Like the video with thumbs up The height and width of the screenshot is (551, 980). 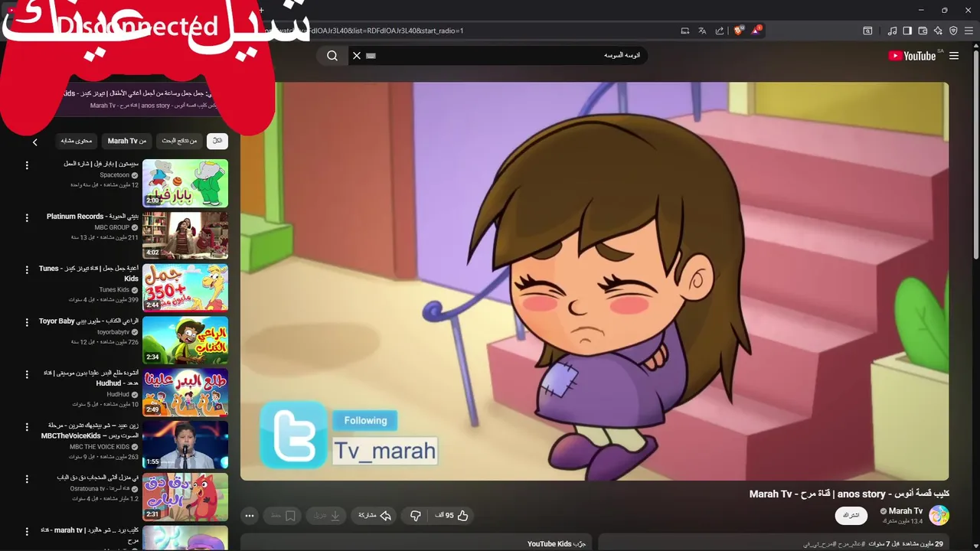tap(462, 516)
